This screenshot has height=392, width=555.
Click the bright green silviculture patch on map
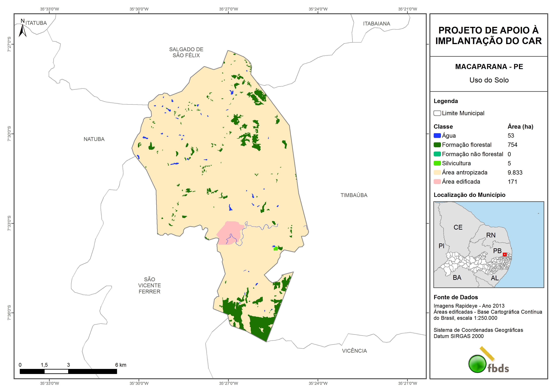point(276,249)
